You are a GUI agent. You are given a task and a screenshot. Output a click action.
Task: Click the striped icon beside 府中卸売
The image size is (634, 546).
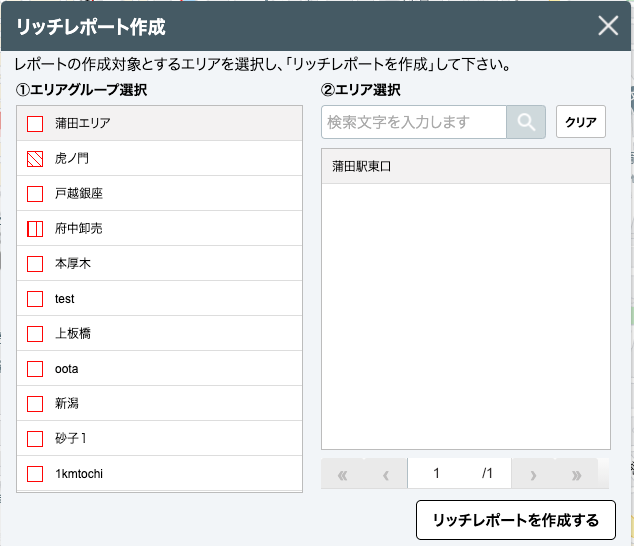click(x=35, y=229)
